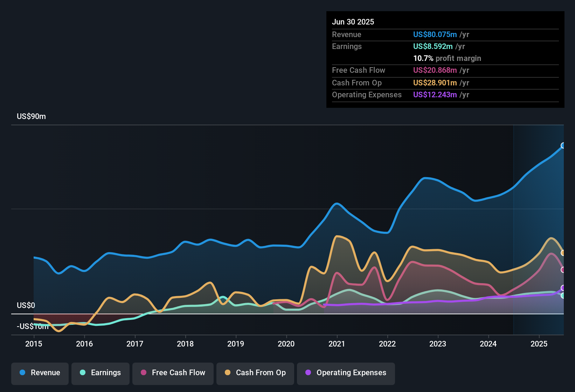Click the blue Revenue legend dot
This screenshot has width=575, height=392.
tap(22, 372)
